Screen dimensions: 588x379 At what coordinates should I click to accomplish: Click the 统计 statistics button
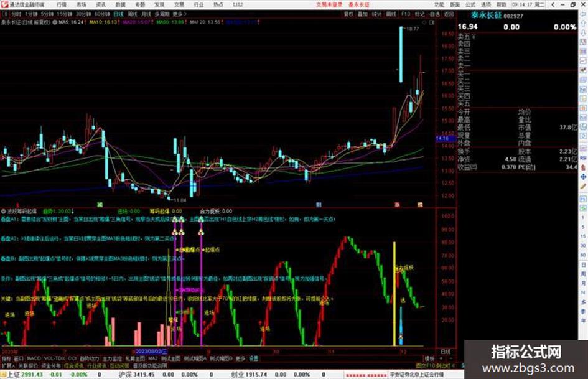(x=376, y=14)
